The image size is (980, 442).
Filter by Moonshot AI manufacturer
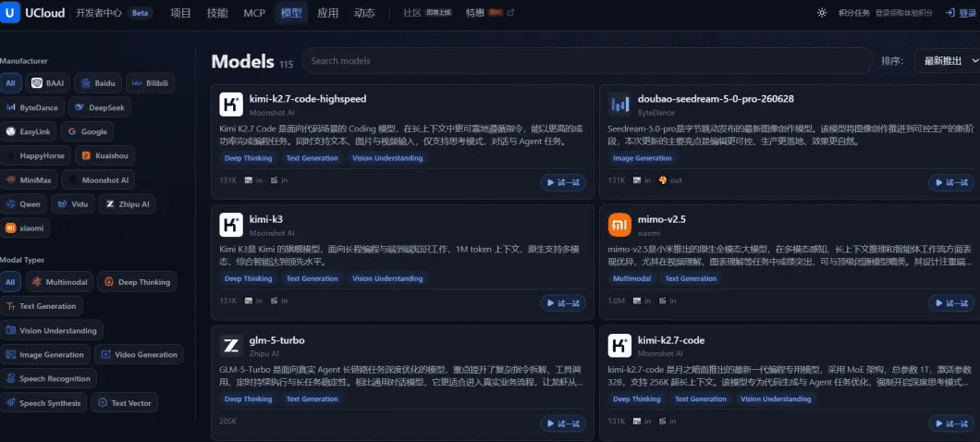[x=99, y=180]
